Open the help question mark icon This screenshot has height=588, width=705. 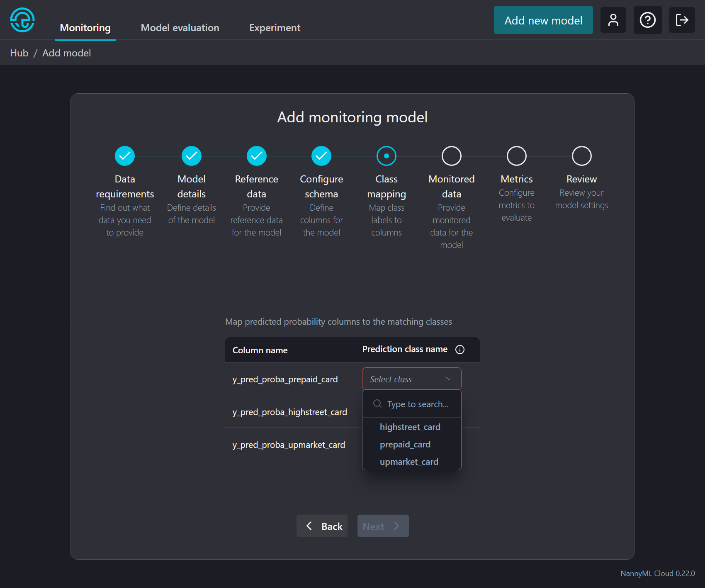tap(647, 20)
